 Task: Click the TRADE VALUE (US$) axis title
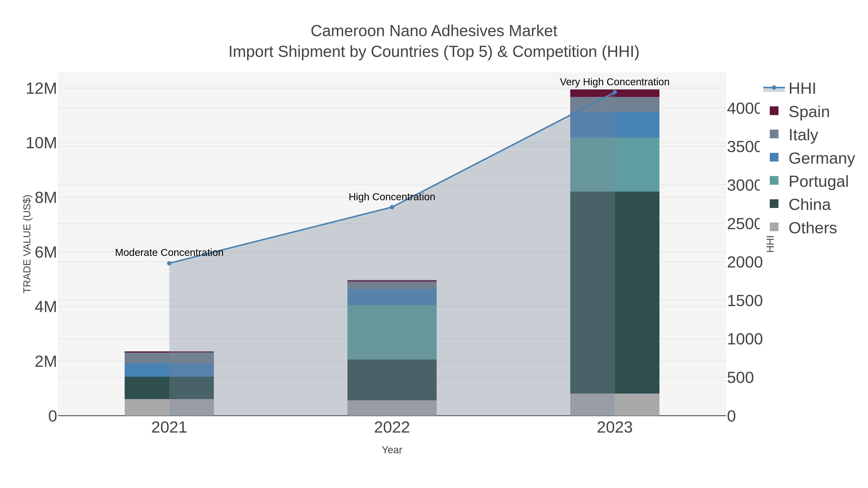pyautogui.click(x=27, y=244)
